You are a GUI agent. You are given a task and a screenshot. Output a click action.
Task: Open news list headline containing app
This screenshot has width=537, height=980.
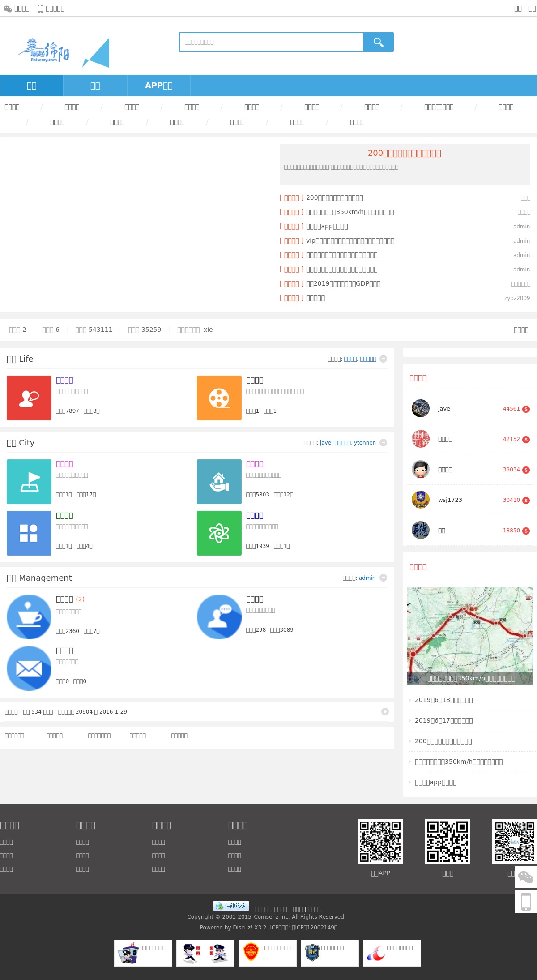pos(327,226)
